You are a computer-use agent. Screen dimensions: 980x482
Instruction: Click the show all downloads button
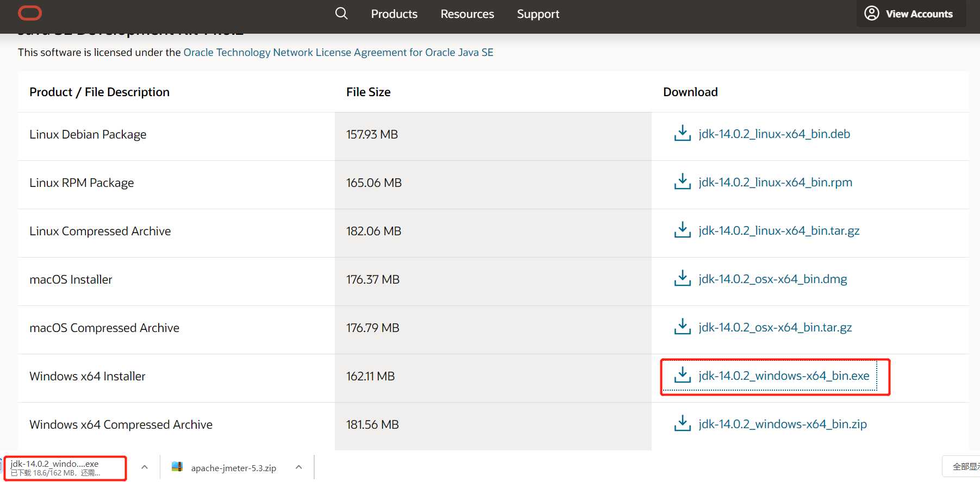click(x=962, y=467)
